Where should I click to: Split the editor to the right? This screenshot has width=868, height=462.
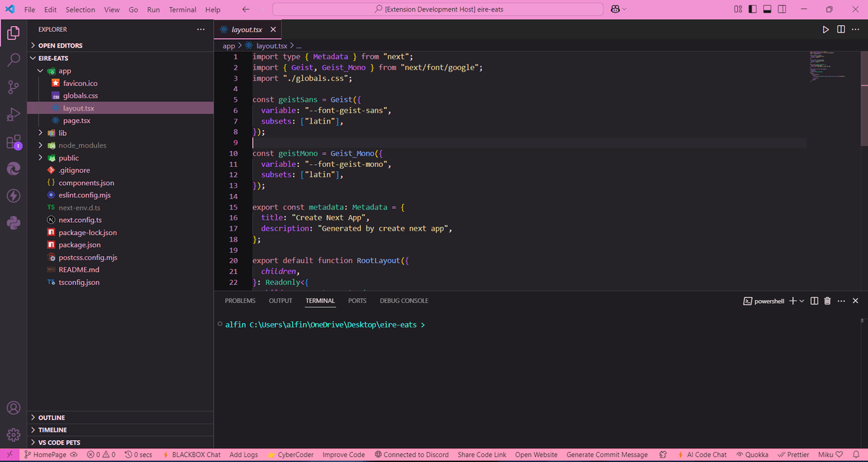coord(841,30)
